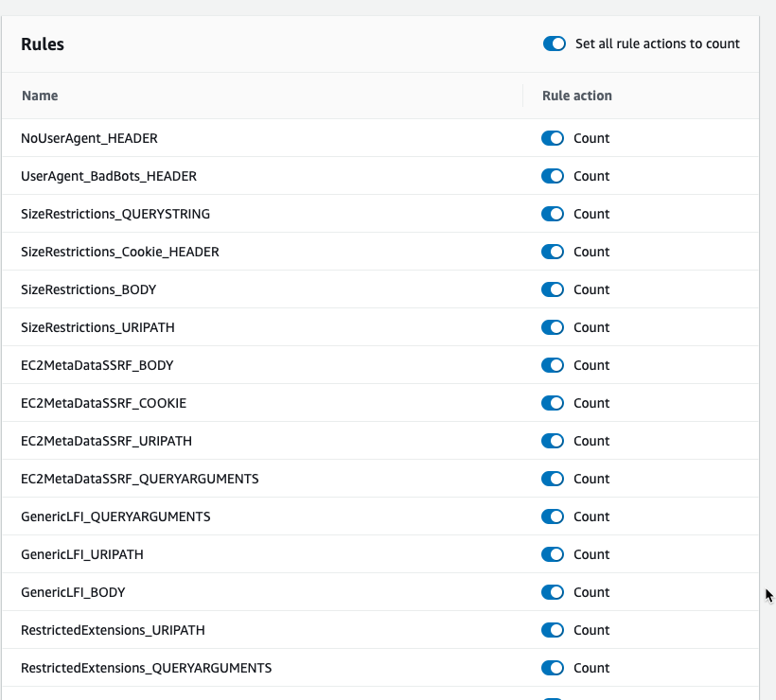The width and height of the screenshot is (776, 700).
Task: Click the Rule action column header
Action: [x=577, y=96]
